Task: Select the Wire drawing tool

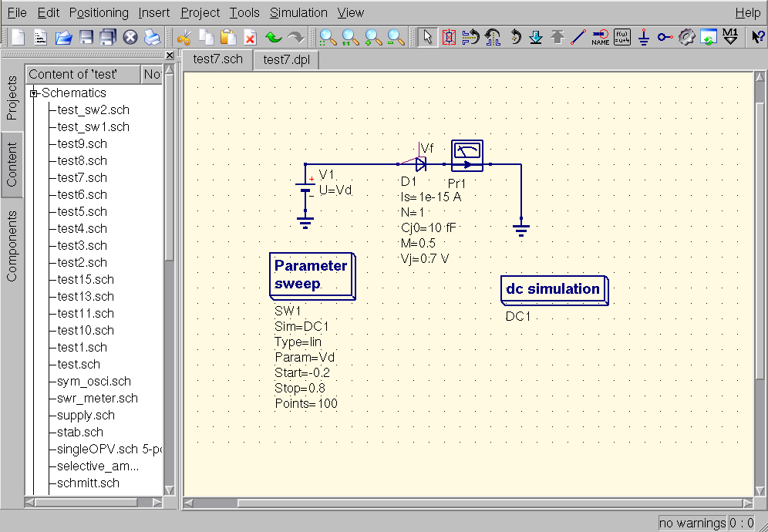Action: (x=578, y=37)
